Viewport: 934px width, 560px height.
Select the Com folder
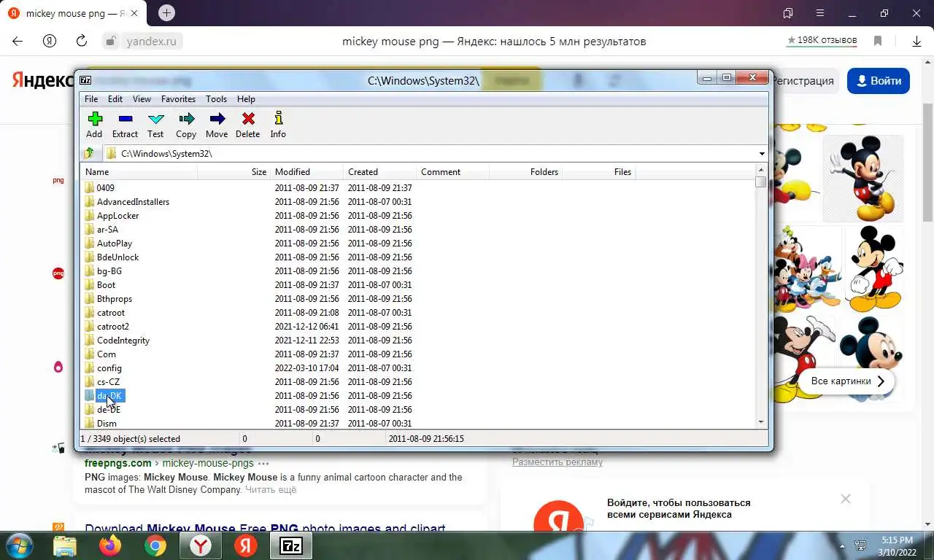[100, 354]
